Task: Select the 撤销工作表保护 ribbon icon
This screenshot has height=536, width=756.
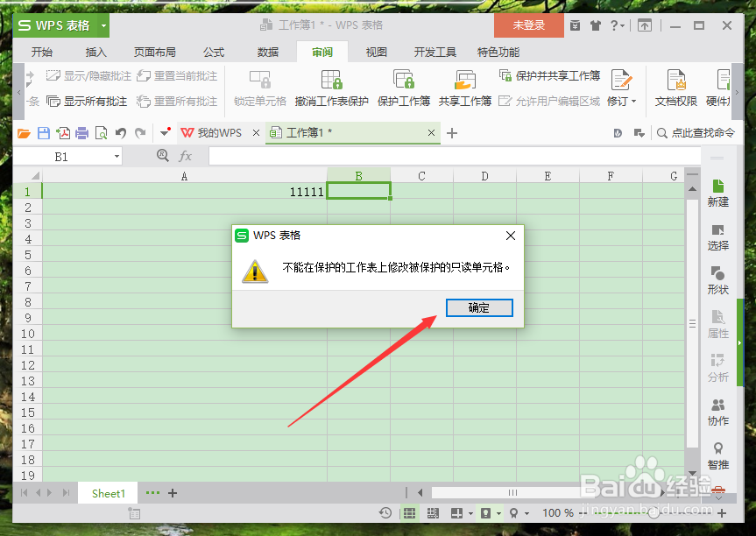Action: click(329, 90)
